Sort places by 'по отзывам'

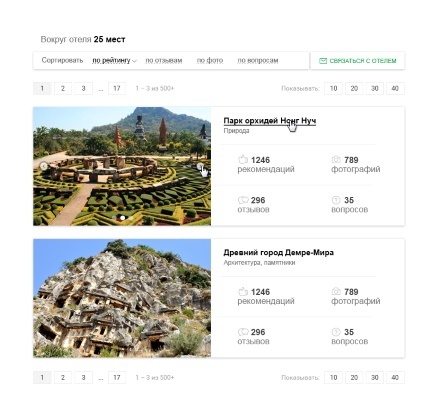tap(164, 60)
